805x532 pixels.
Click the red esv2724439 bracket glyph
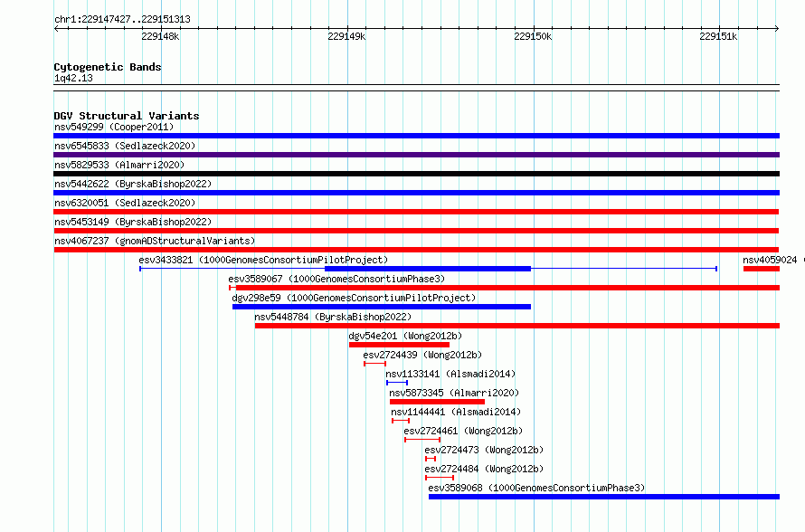tap(374, 364)
